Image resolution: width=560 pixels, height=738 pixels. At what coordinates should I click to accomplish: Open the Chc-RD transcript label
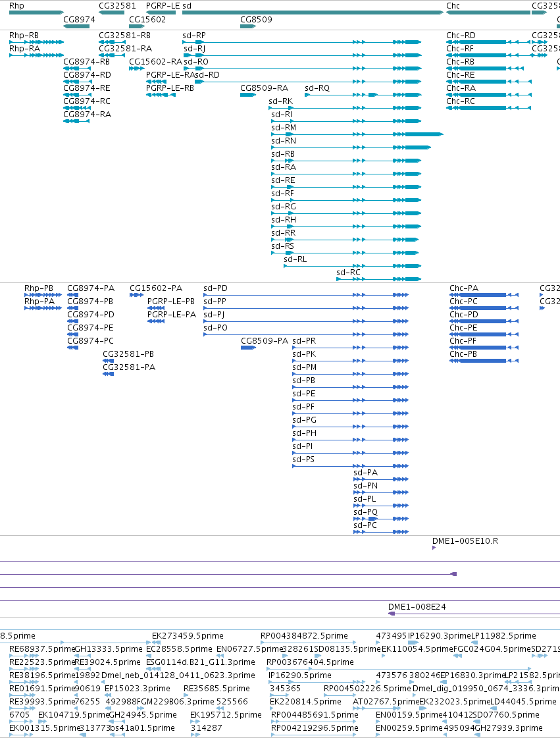(461, 36)
